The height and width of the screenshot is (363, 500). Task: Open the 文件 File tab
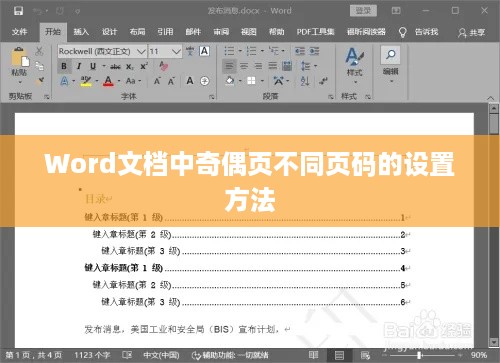coord(19,32)
